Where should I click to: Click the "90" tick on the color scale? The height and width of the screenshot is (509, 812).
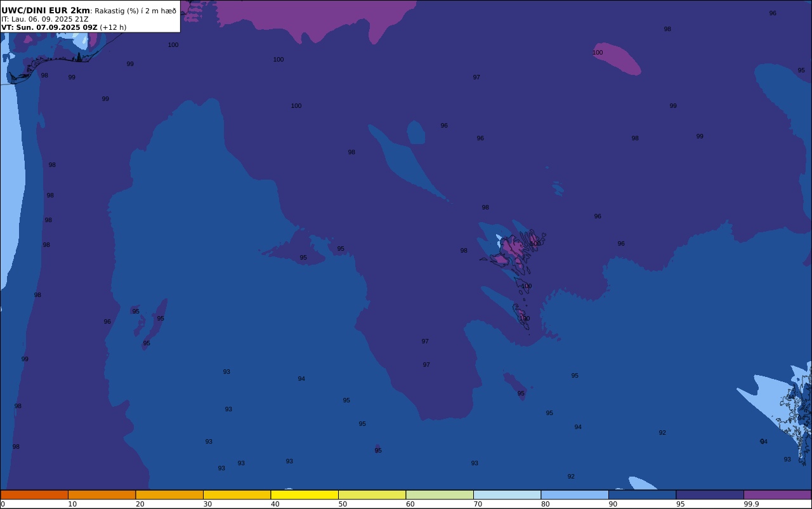pos(613,504)
